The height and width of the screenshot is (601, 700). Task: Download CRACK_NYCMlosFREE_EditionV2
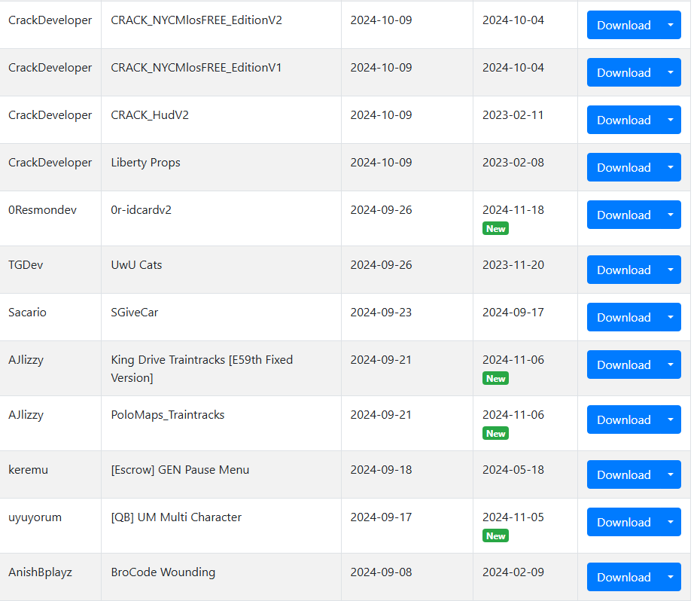tap(624, 25)
